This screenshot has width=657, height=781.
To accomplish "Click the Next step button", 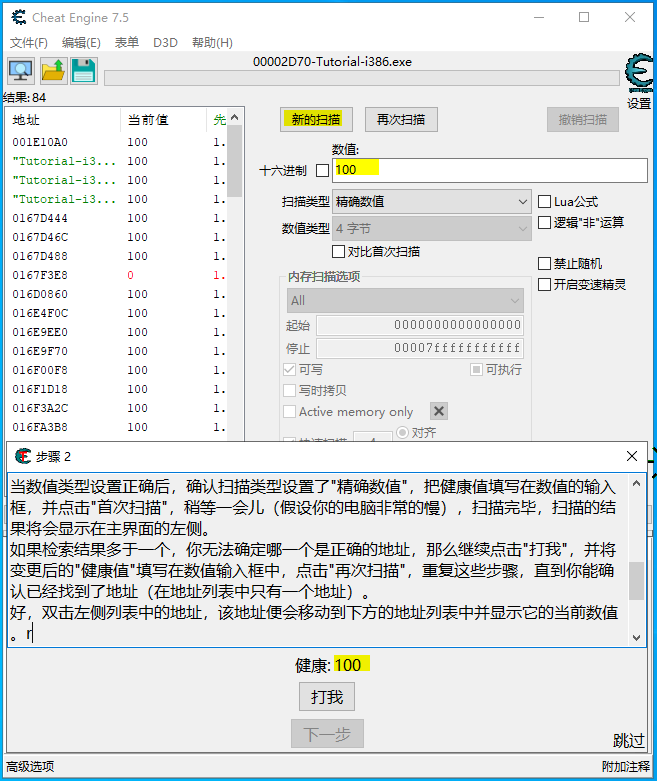I will point(327,734).
